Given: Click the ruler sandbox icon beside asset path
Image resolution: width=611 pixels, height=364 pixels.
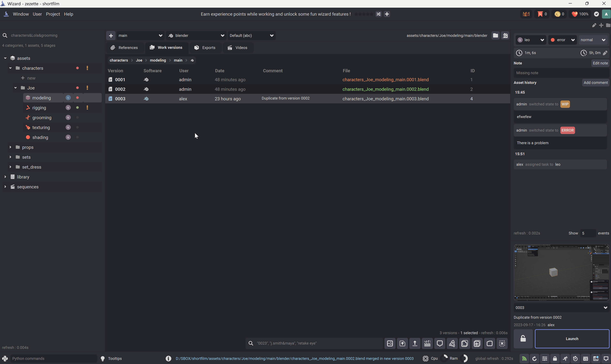Looking at the screenshot, I should pyautogui.click(x=505, y=36).
